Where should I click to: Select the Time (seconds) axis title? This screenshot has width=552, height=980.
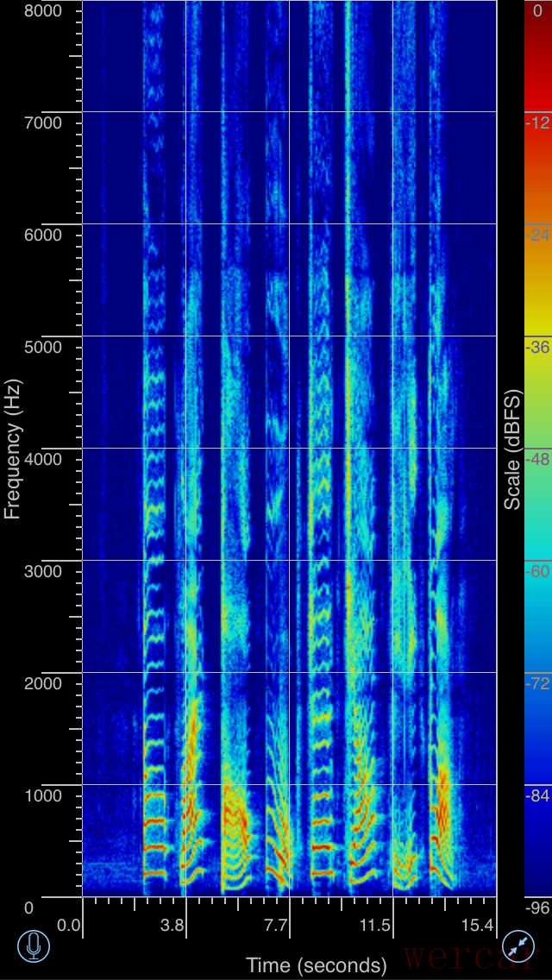click(x=317, y=964)
